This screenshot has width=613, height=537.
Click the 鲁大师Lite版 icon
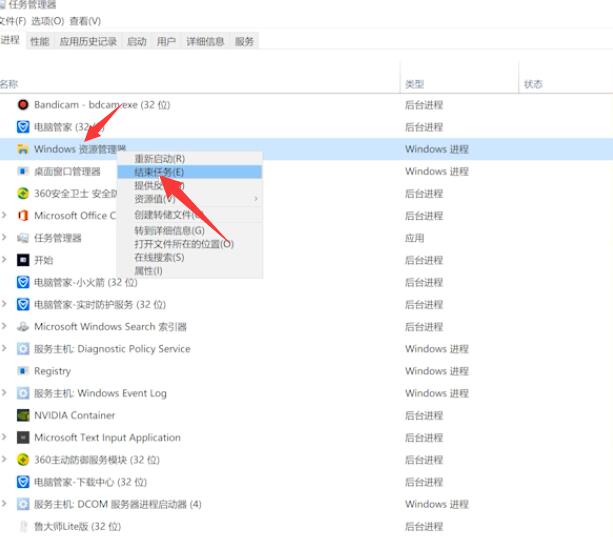(23, 526)
